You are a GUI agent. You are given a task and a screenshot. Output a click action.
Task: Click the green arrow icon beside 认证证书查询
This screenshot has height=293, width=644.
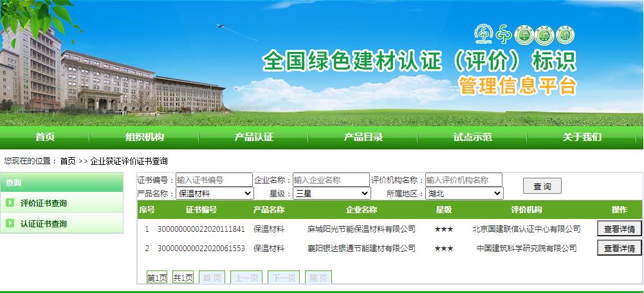click(x=10, y=223)
